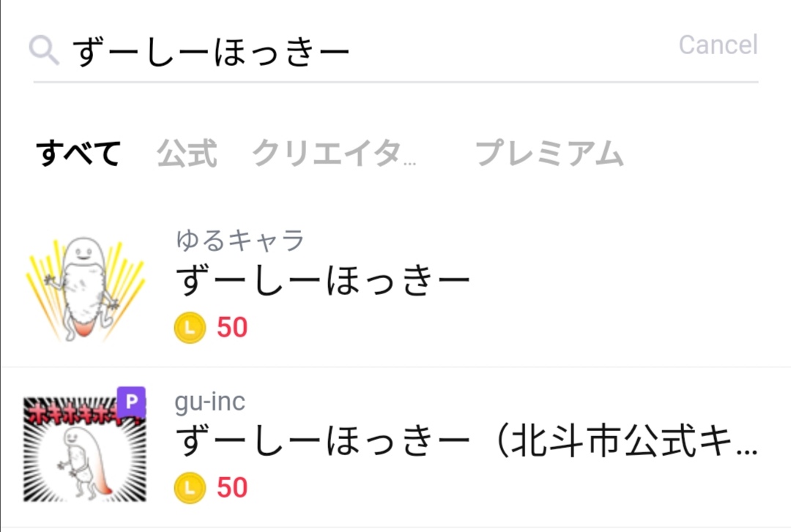The height and width of the screenshot is (532, 791).
Task: Click the gold coin icon of gu-inc result
Action: 190,487
